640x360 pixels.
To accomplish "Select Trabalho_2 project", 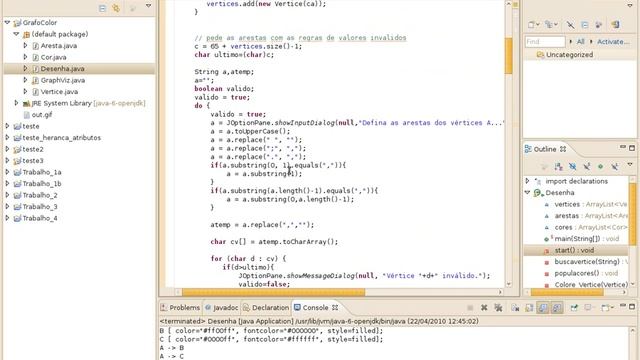I will pos(40,195).
